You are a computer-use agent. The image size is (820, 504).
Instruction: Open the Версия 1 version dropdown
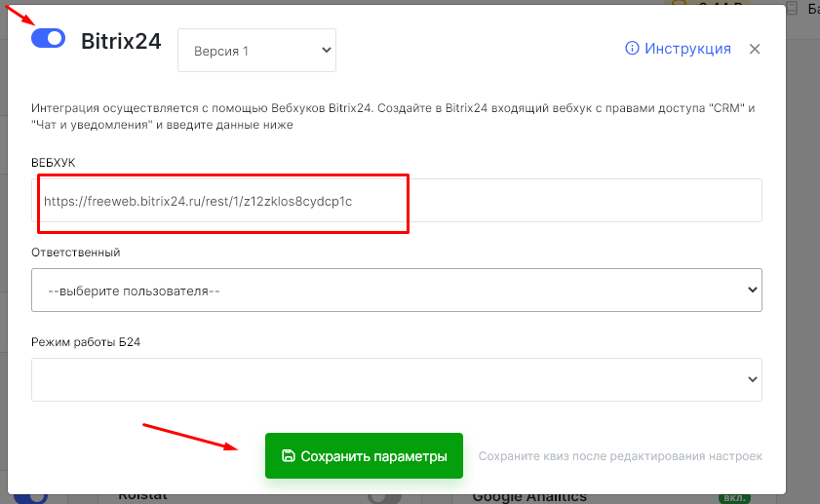point(256,51)
